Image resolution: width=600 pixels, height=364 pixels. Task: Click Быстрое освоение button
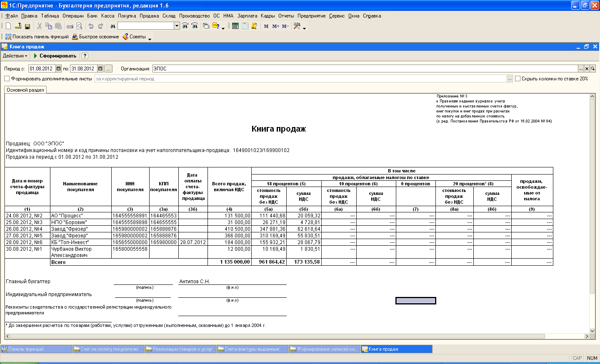click(x=95, y=37)
